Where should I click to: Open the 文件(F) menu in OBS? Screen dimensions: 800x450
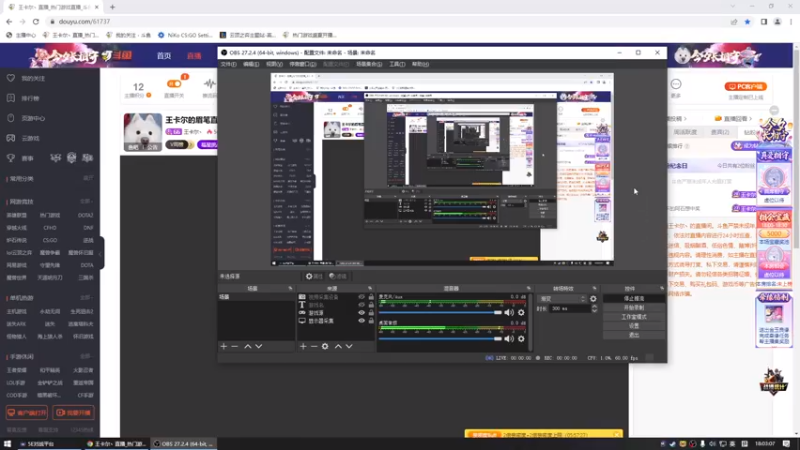pyautogui.click(x=228, y=64)
